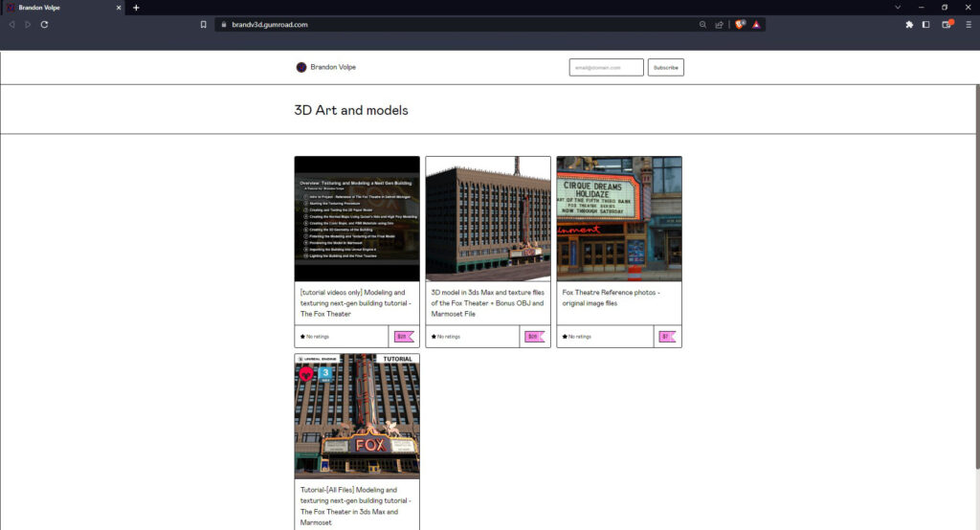The image size is (980, 530).
Task: Click the zoom magnifier icon in the address bar
Action: tap(703, 24)
